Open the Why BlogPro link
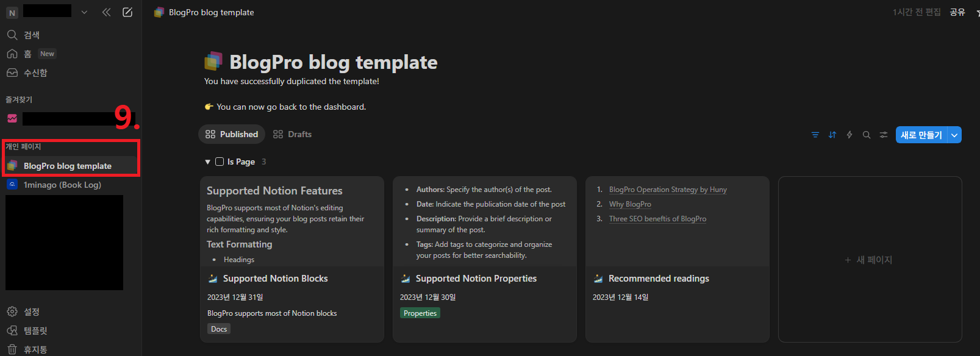The width and height of the screenshot is (980, 356). 630,204
